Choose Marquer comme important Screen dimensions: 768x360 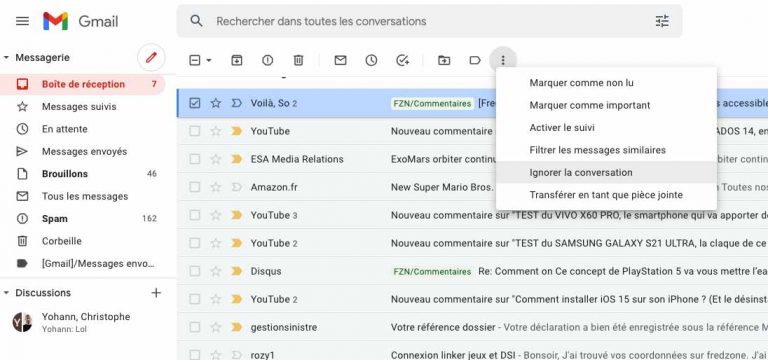click(606, 105)
